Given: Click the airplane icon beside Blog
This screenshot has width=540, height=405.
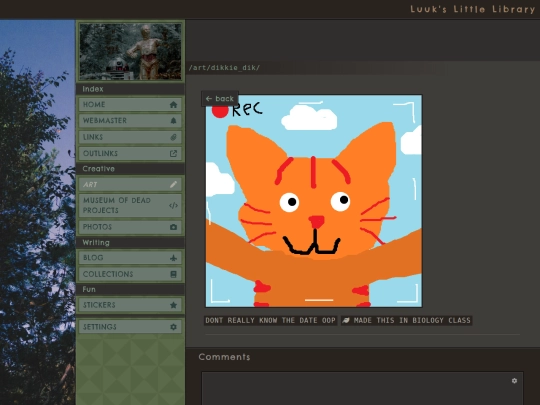Looking at the screenshot, I should tap(173, 258).
